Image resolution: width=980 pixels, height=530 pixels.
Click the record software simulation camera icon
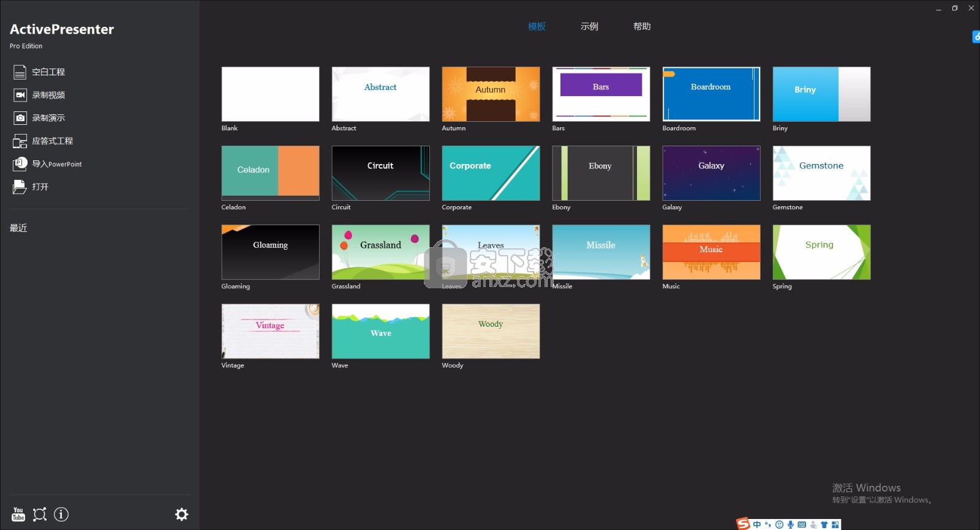coord(20,118)
